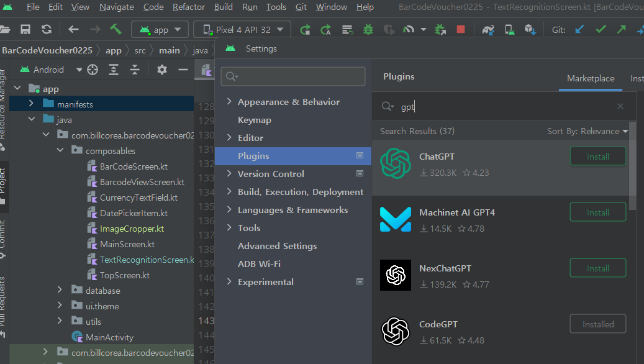Expand the Editor settings section
This screenshot has width=644, height=364.
pyautogui.click(x=229, y=138)
